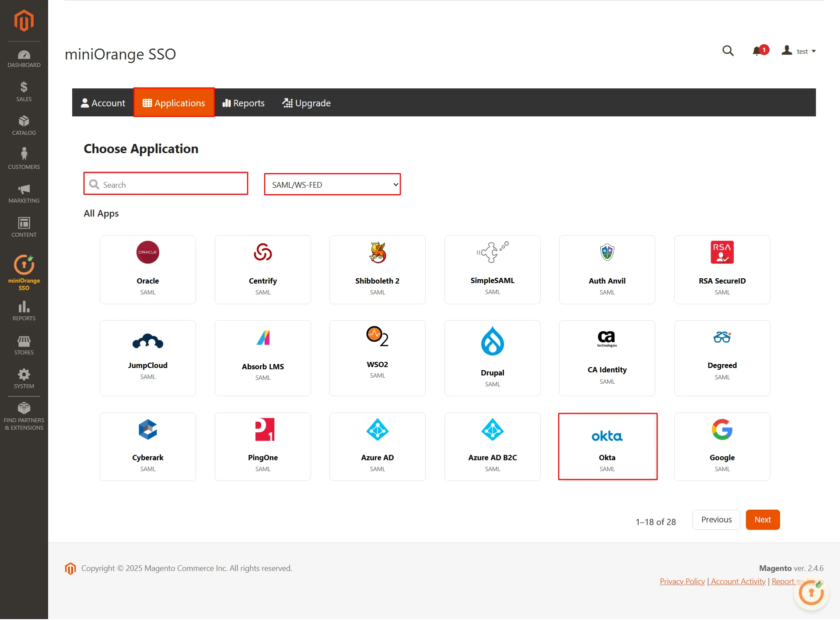This screenshot has width=840, height=620.
Task: Open the Drupal SAML app tile
Action: [492, 358]
